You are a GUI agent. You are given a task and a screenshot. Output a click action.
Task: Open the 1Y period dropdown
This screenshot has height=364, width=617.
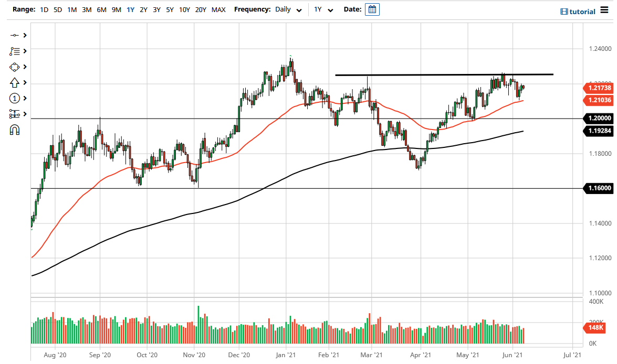pyautogui.click(x=323, y=9)
